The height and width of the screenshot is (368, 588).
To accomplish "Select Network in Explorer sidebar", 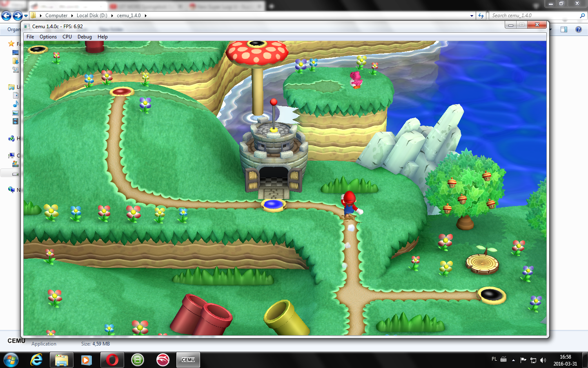I will tap(11, 190).
